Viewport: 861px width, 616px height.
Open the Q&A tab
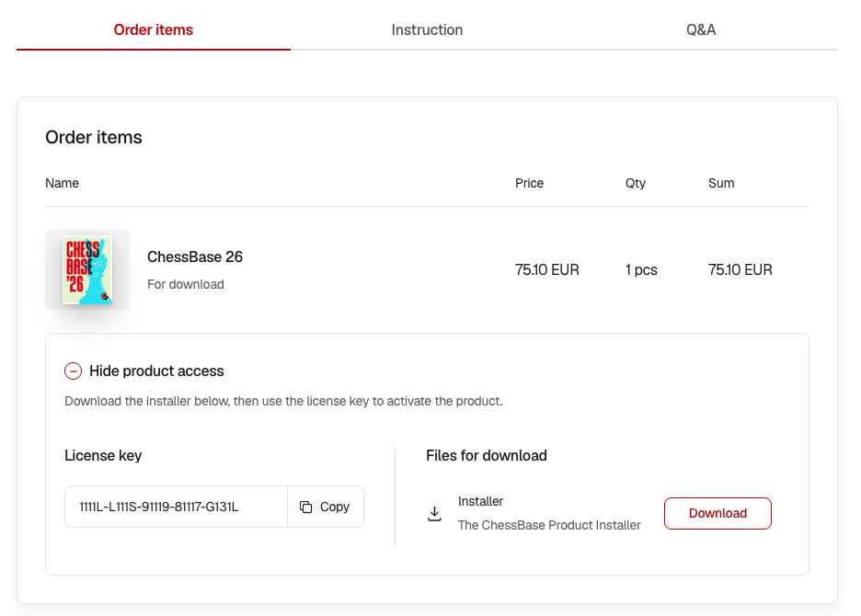(701, 29)
